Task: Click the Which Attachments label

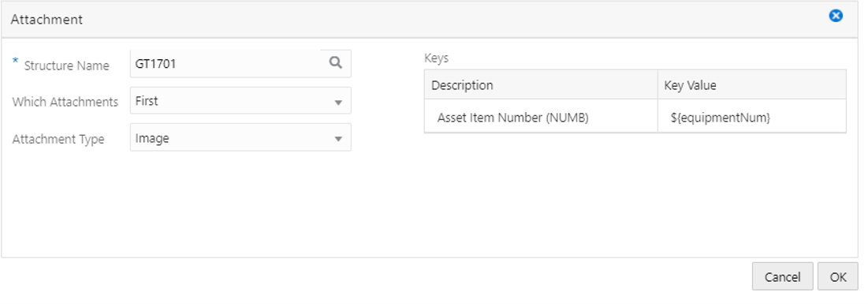Action: [x=65, y=102]
